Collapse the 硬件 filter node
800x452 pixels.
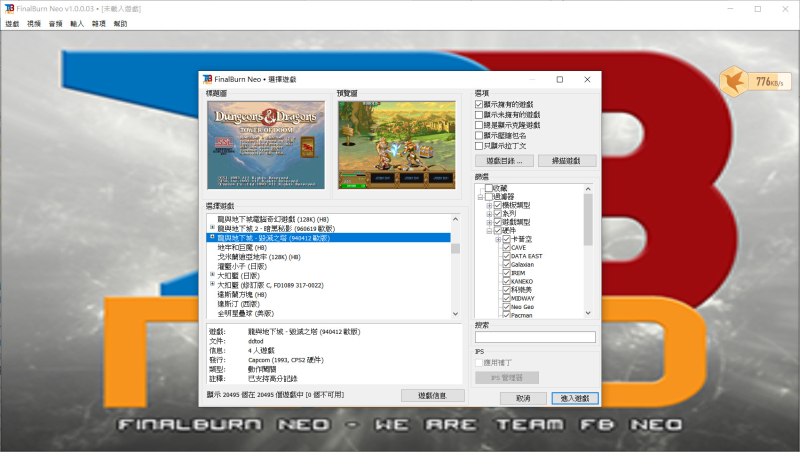[489, 231]
